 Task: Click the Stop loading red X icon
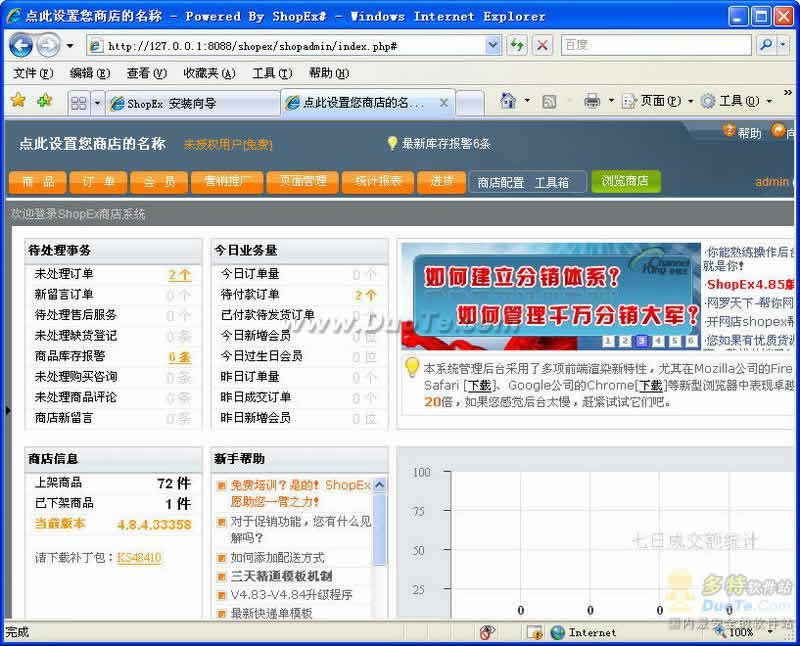[x=542, y=46]
